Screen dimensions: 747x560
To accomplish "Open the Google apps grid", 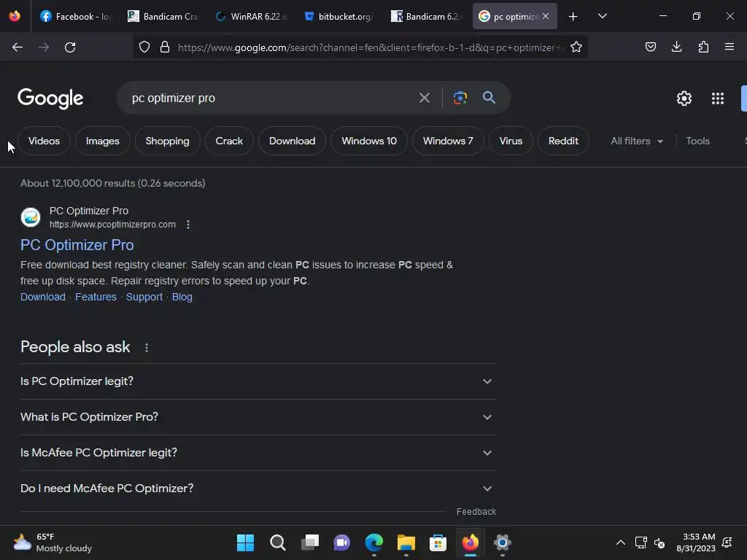I will pos(718,98).
